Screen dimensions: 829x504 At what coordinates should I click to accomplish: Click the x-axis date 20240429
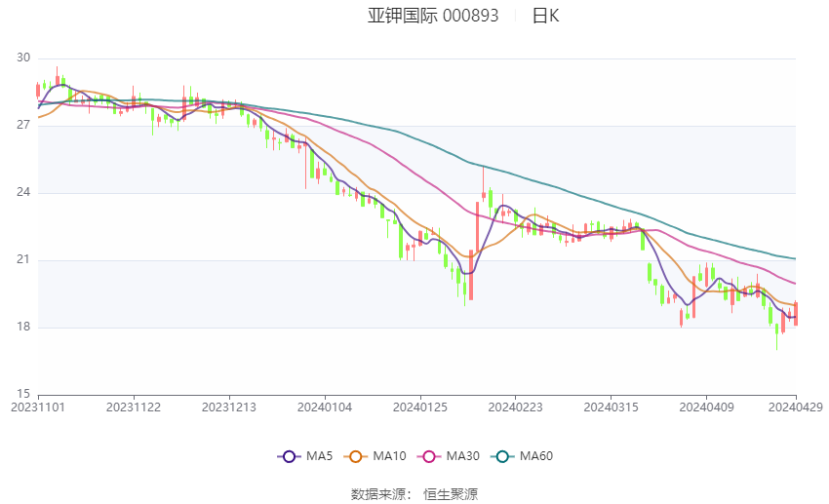click(x=796, y=407)
